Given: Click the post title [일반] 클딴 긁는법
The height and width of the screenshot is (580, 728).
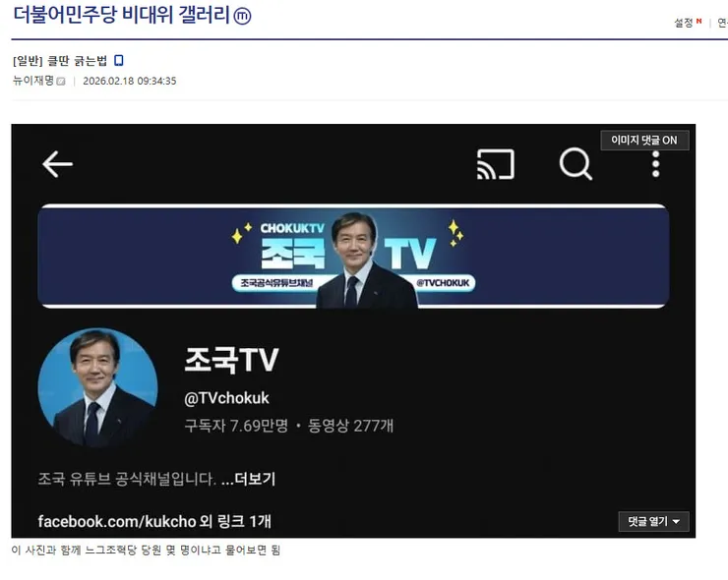Looking at the screenshot, I should pyautogui.click(x=60, y=61).
